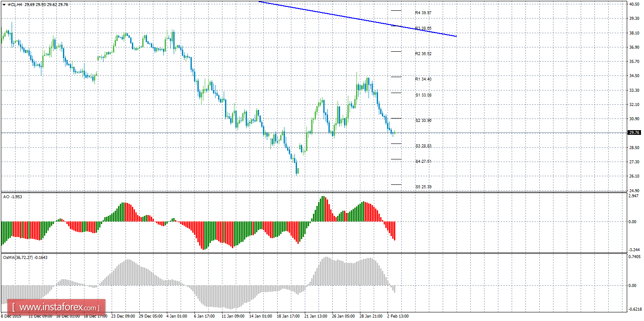The image size is (644, 321).
Task: Click the 23 Dec 09:00 time label
Action: (124, 316)
